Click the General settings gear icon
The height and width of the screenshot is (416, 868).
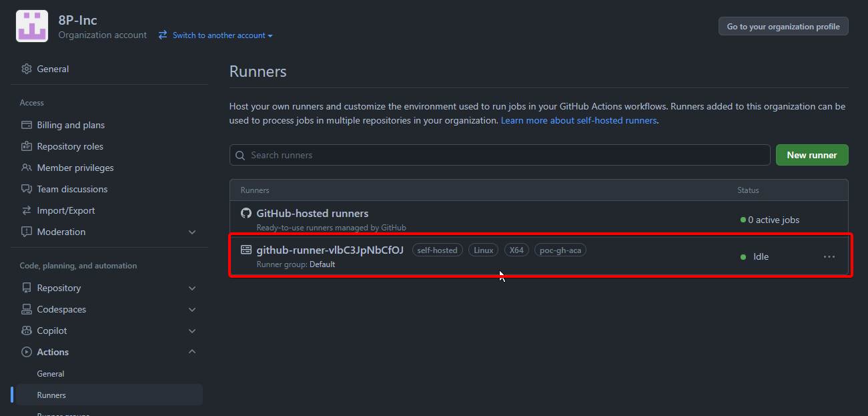pos(26,68)
